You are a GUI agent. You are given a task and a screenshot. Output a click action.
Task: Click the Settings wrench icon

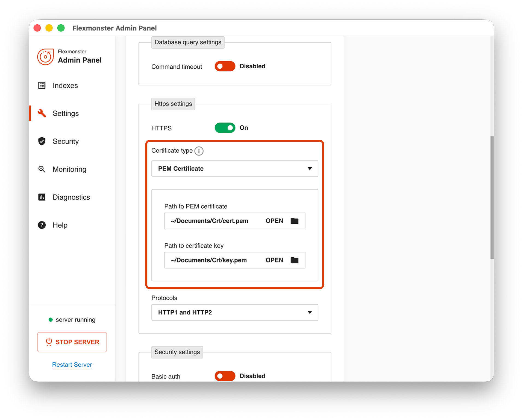[x=42, y=113]
